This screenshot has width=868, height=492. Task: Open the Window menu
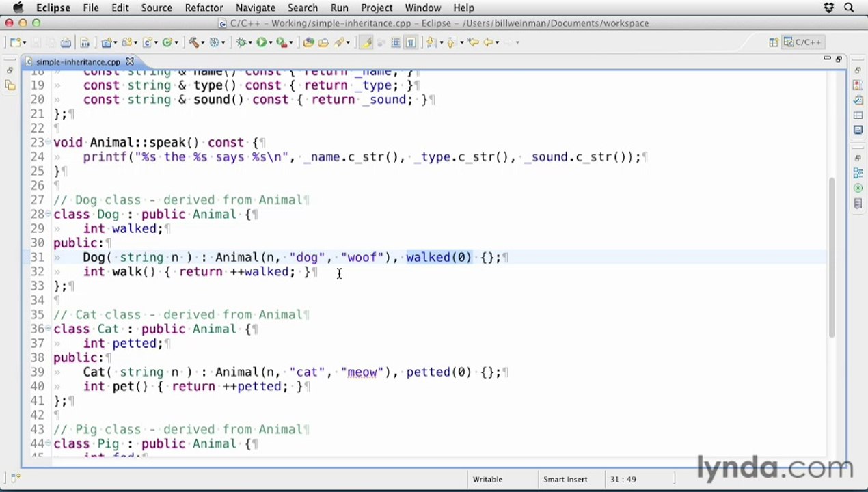(x=422, y=8)
